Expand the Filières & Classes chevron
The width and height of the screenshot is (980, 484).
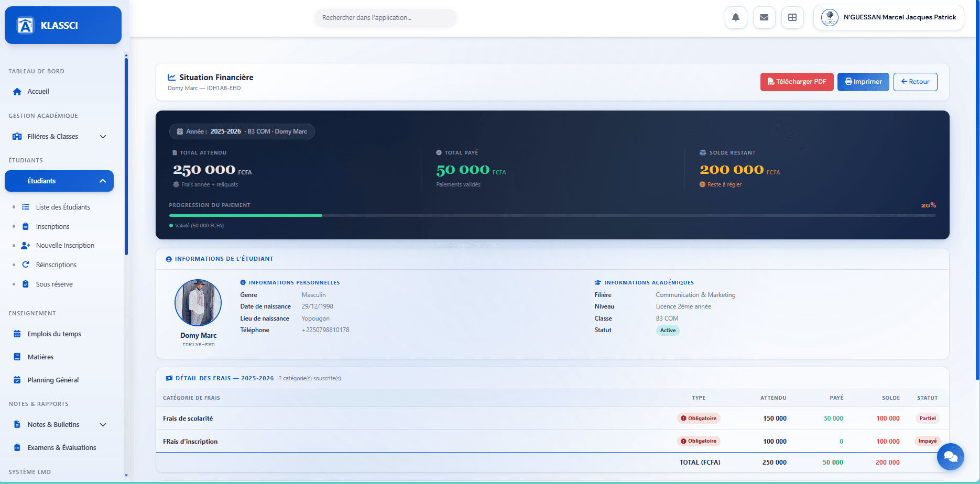103,137
